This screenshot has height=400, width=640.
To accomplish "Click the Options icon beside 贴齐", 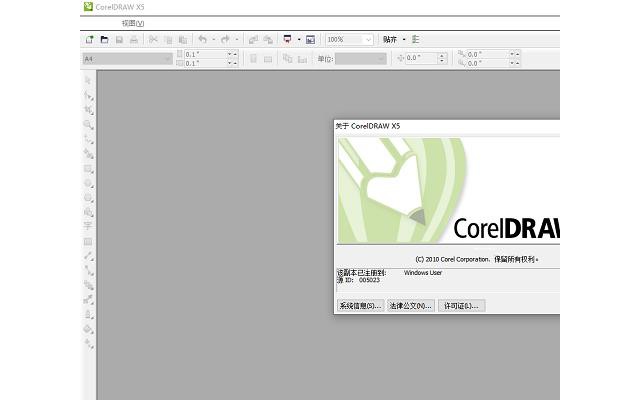I will coord(416,39).
